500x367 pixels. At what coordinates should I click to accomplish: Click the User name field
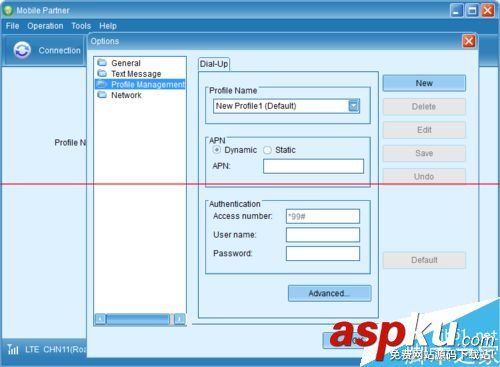(323, 235)
